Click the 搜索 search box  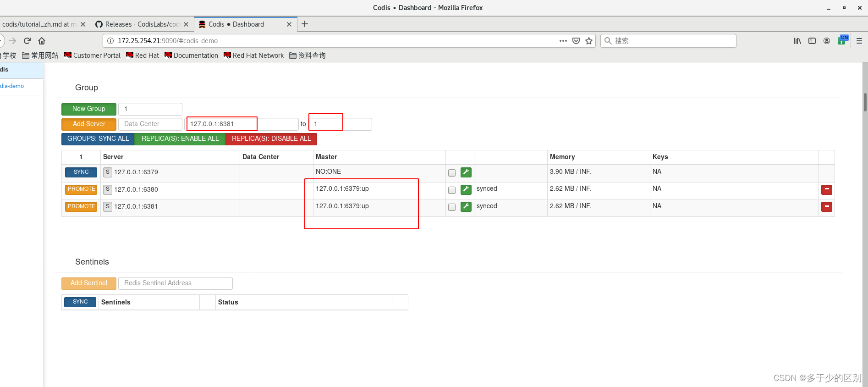[668, 41]
